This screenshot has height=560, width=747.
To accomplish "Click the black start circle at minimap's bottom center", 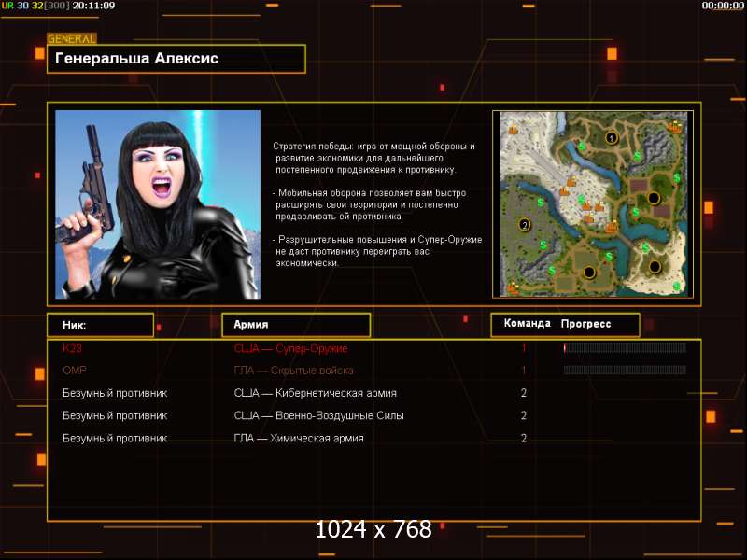I will point(589,273).
